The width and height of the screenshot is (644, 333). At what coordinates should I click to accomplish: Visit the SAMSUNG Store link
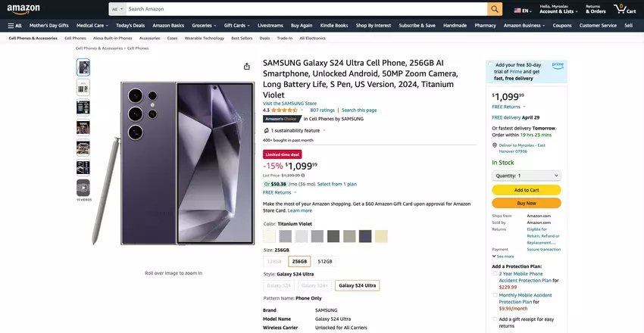click(289, 103)
